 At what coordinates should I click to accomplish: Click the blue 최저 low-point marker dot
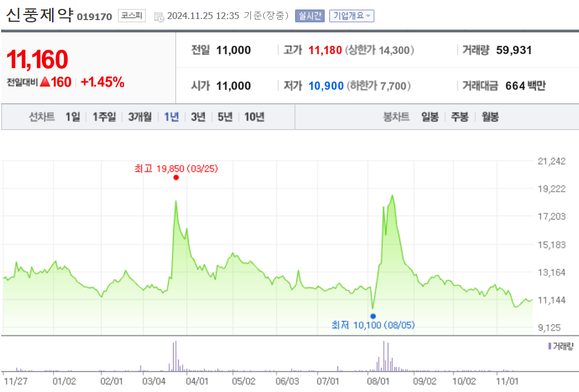coord(373,316)
